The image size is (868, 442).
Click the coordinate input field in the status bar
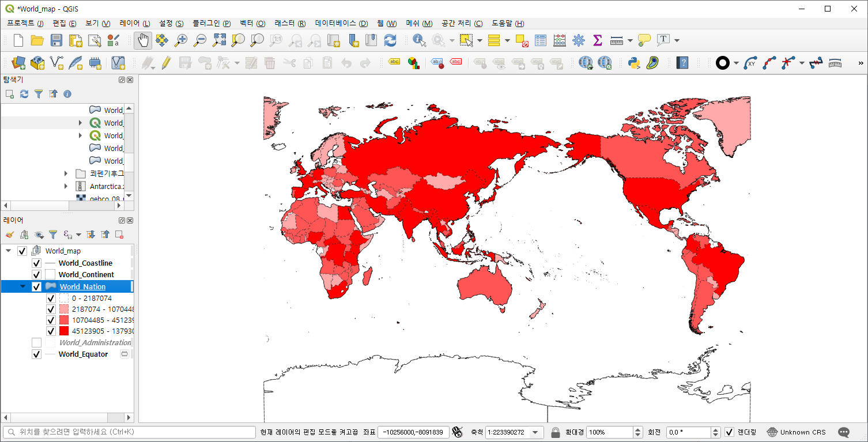coord(413,432)
